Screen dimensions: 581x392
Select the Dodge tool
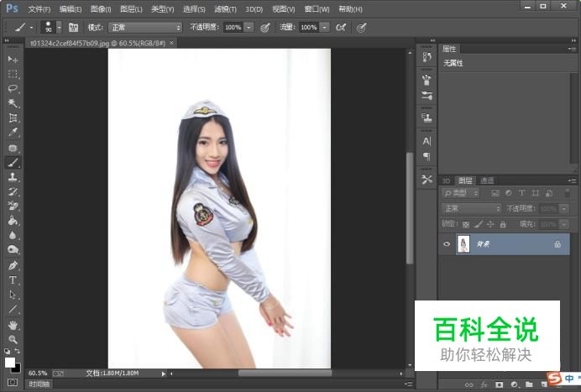[x=13, y=250]
